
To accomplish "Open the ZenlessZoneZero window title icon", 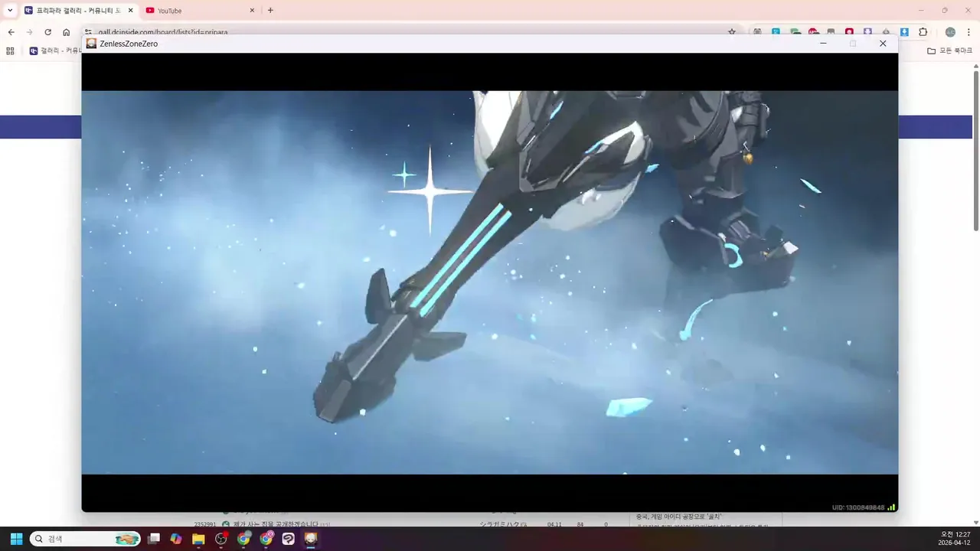I will click(x=91, y=44).
